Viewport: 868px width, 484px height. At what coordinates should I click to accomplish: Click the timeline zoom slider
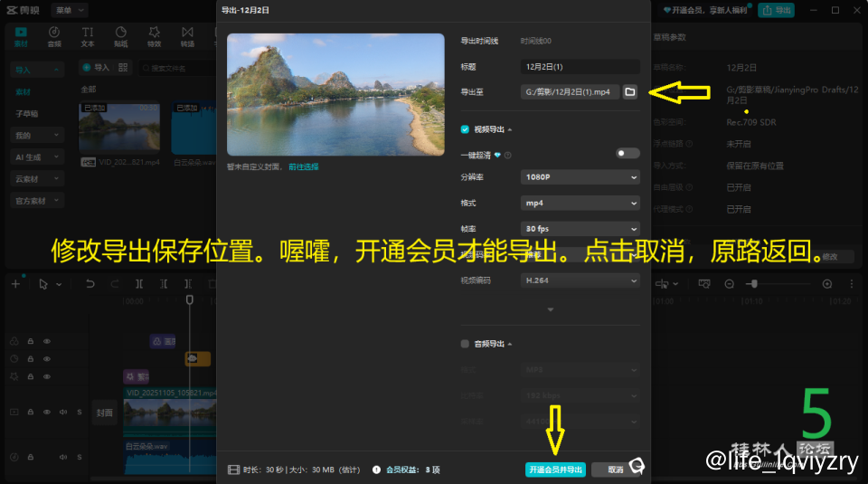[x=778, y=284]
